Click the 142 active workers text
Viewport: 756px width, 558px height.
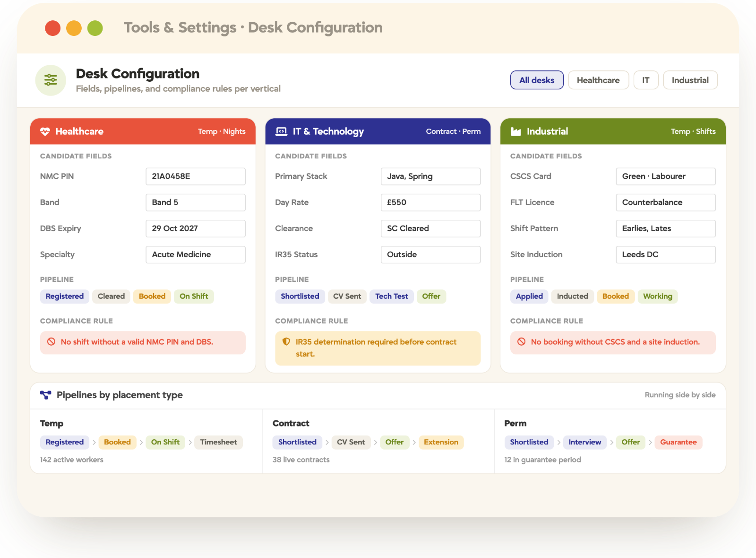pyautogui.click(x=72, y=460)
